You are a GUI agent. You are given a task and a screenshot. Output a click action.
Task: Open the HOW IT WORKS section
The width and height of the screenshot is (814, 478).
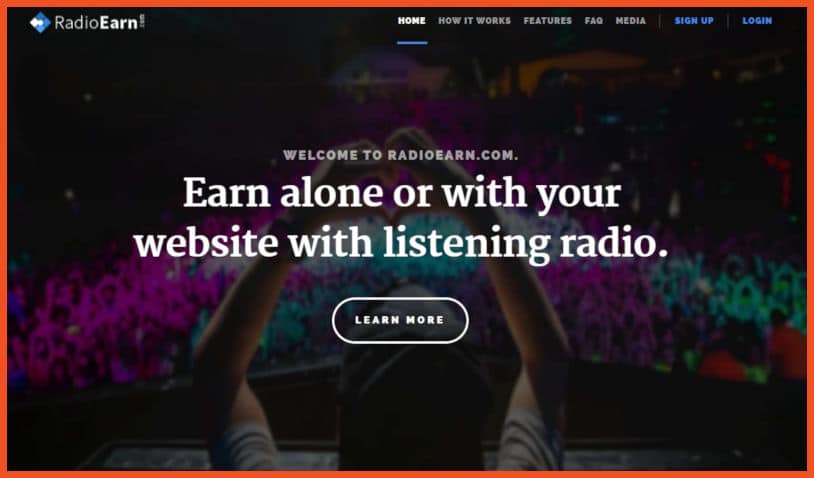pyautogui.click(x=474, y=21)
